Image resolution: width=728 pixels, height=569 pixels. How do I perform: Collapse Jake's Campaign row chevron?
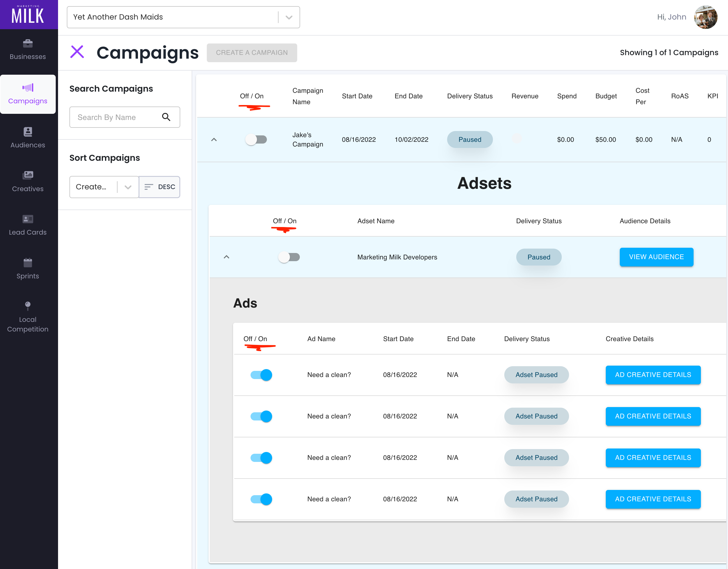(214, 139)
